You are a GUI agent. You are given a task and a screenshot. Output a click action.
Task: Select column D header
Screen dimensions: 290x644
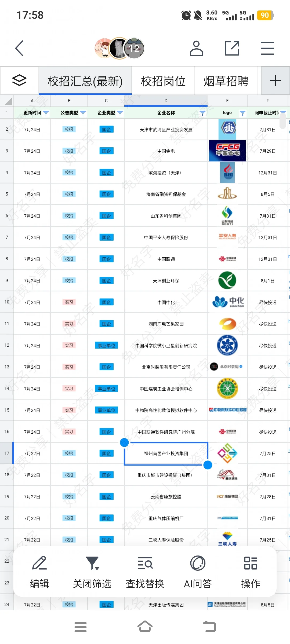coord(166,101)
